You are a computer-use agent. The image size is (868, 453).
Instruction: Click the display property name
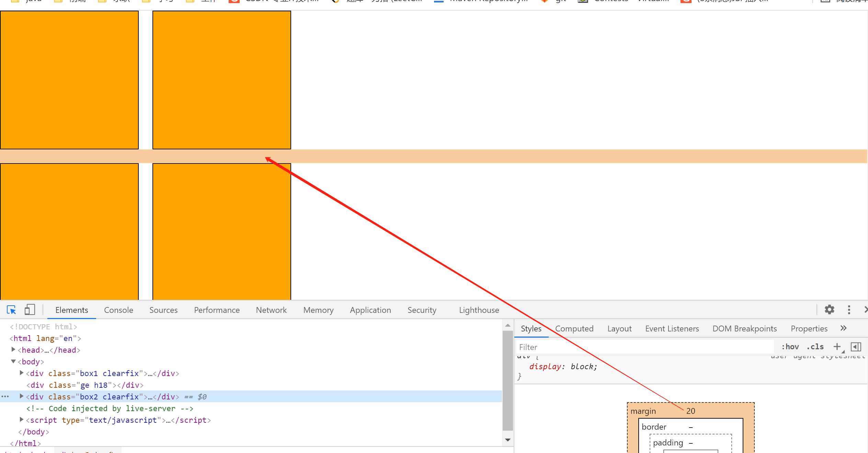point(545,366)
